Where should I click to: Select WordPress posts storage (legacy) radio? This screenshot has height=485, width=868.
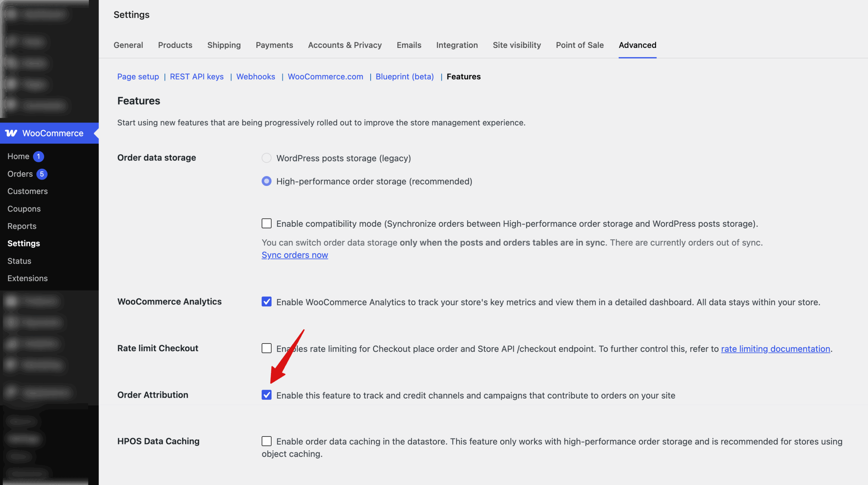click(267, 158)
